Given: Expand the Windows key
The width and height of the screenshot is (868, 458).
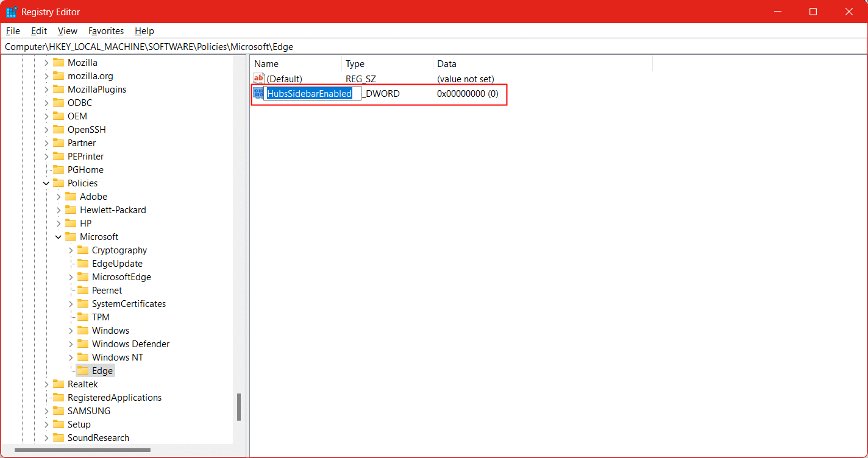Looking at the screenshot, I should (71, 331).
